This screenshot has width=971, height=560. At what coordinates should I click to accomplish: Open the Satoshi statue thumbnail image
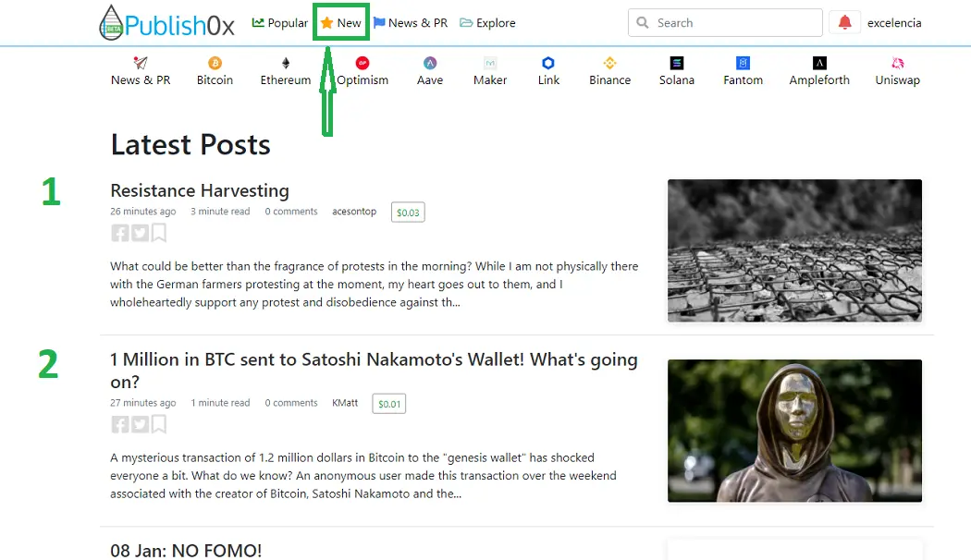(x=794, y=431)
